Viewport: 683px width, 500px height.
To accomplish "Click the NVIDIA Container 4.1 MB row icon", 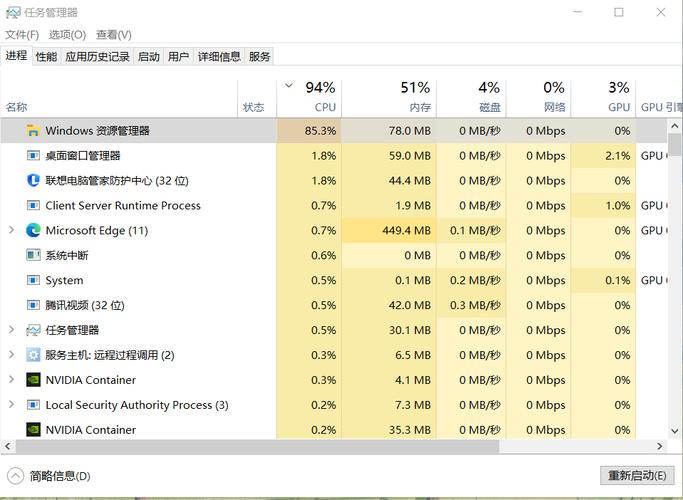I will [x=33, y=380].
